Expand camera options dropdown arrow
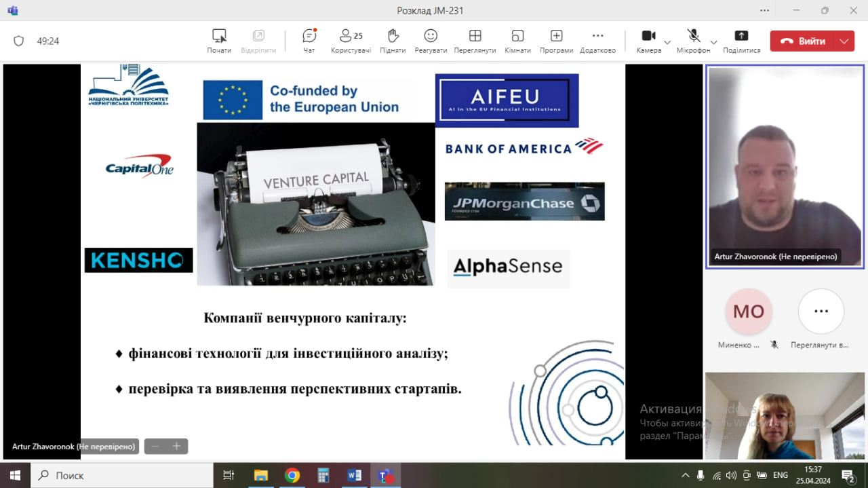 pos(667,41)
